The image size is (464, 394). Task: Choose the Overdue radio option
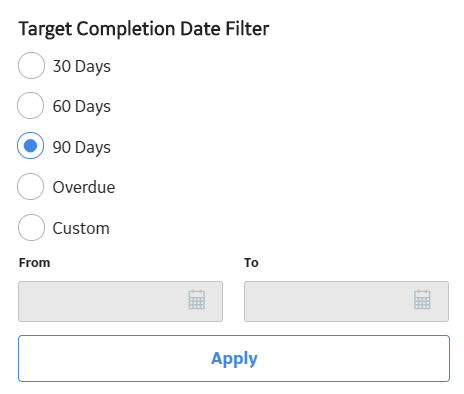click(x=31, y=186)
